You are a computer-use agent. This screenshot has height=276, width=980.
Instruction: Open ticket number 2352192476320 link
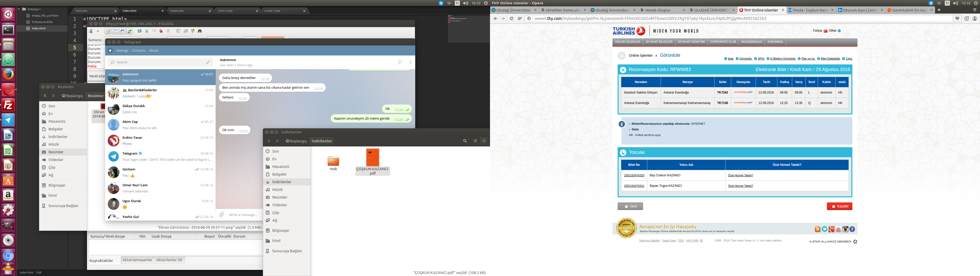pos(634,175)
